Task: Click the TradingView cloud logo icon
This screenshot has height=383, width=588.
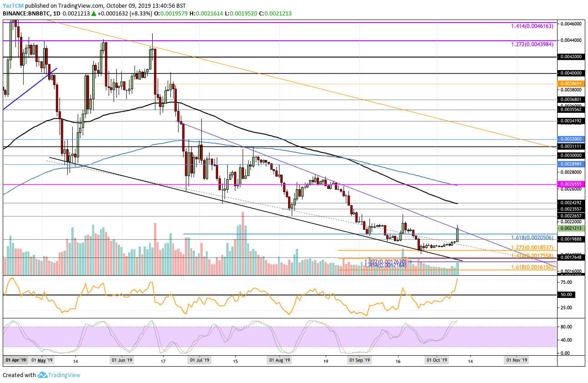Action: (x=43, y=375)
